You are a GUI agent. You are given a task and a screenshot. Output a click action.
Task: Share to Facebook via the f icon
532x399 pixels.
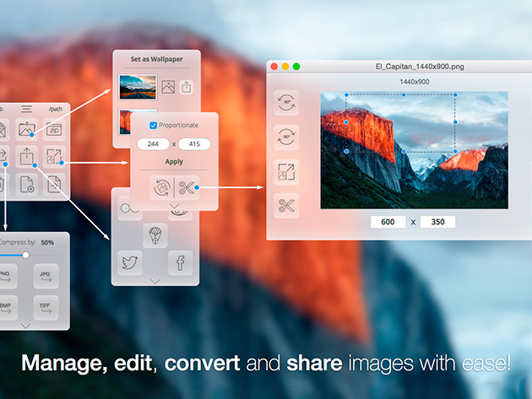pyautogui.click(x=180, y=262)
